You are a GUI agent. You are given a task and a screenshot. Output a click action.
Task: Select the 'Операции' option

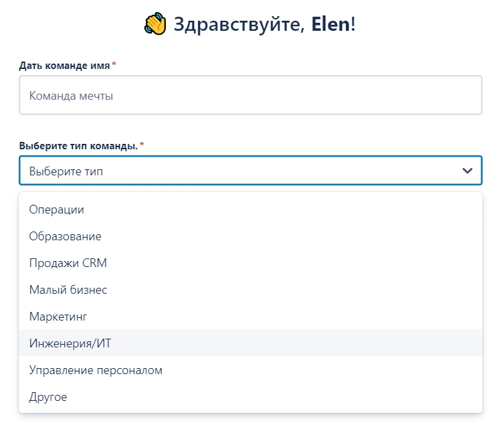57,209
